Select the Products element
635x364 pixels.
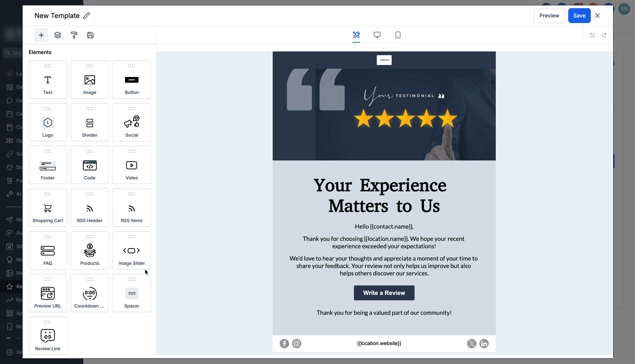(90, 250)
